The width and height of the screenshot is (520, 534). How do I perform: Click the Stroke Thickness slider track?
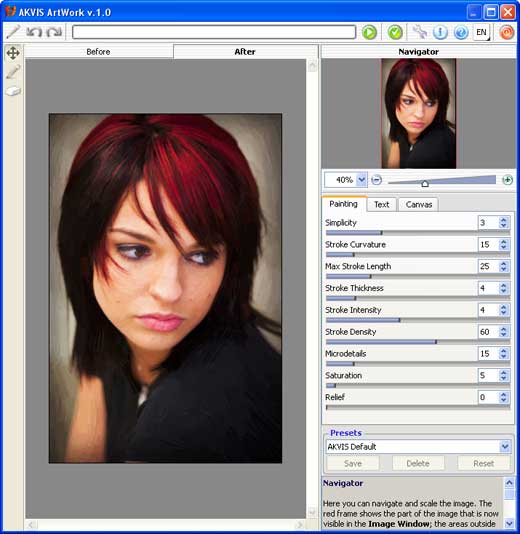pyautogui.click(x=417, y=298)
